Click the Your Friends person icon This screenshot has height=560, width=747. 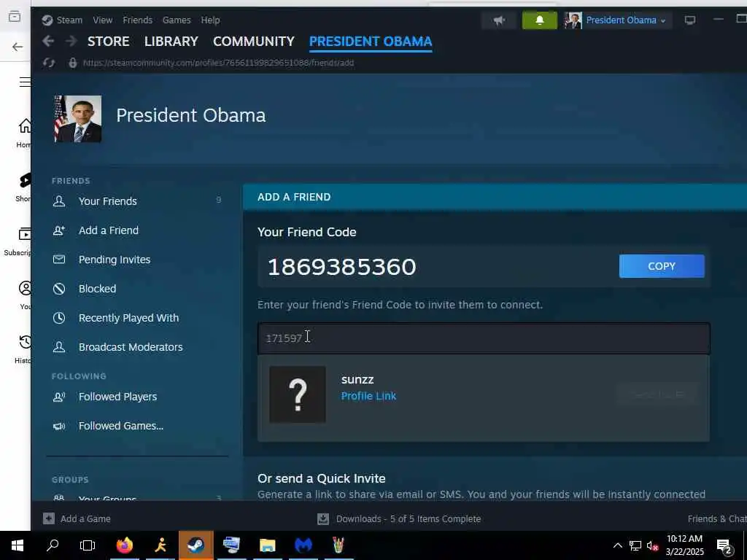(x=59, y=201)
